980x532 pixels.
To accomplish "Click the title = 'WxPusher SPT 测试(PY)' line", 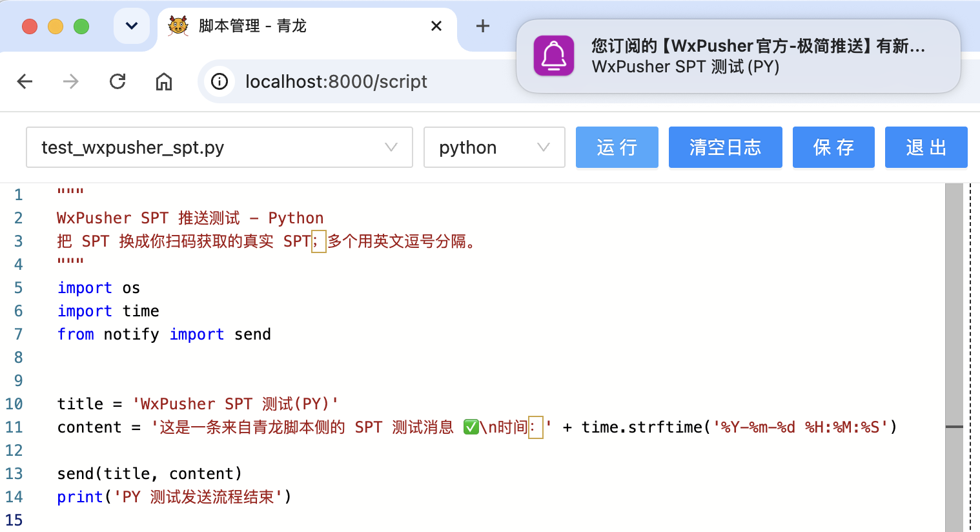I will pos(198,404).
